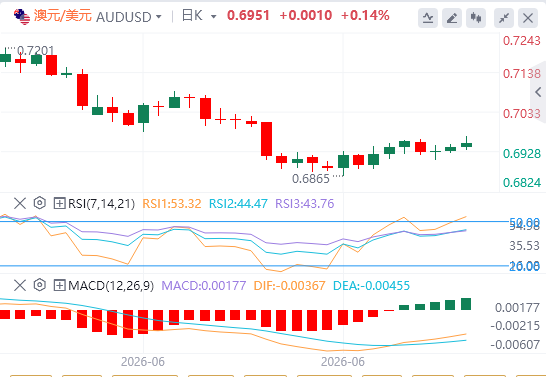546x377 pixels.
Task: Click the latest green MACD histogram bar
Action: [466, 304]
